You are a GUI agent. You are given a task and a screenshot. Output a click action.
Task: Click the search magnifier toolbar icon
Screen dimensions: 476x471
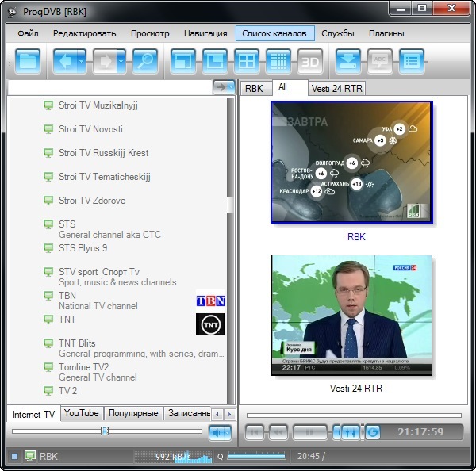tap(144, 61)
